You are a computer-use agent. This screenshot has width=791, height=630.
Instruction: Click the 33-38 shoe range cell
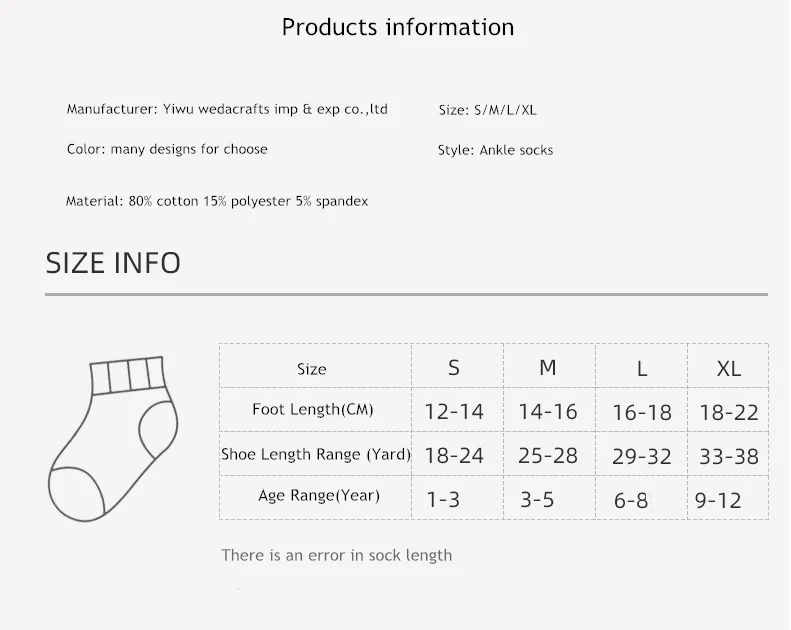(x=729, y=456)
